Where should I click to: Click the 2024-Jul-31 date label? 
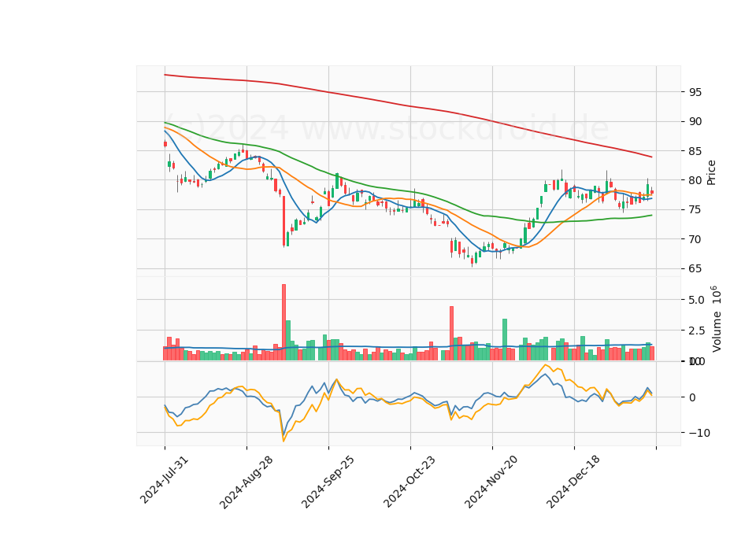click(x=164, y=480)
